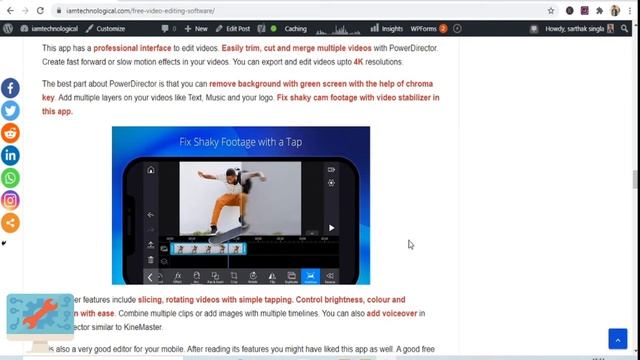Share the post on Twitter
This screenshot has width=640, height=360.
point(10,111)
